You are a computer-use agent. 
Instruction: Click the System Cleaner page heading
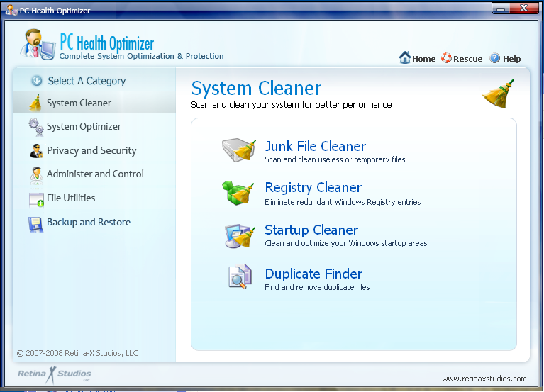256,89
